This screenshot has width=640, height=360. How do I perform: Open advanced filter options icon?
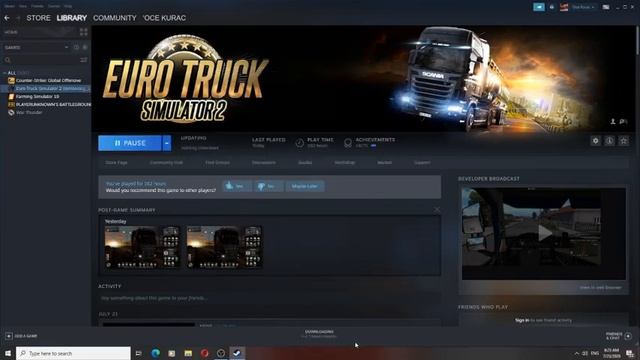tap(84, 60)
